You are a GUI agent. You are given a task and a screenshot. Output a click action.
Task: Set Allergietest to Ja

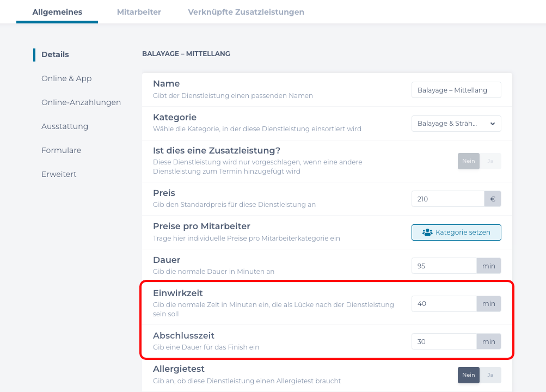click(x=490, y=375)
